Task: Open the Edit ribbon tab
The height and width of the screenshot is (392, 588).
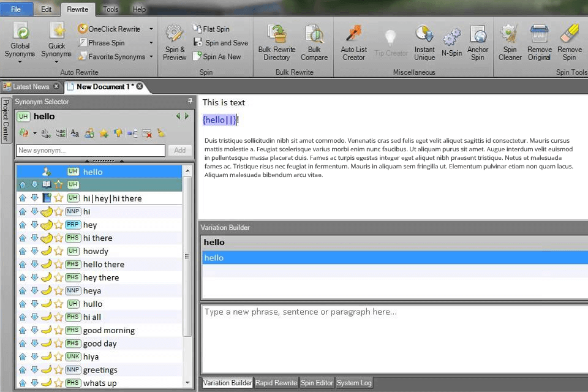Action: point(46,9)
